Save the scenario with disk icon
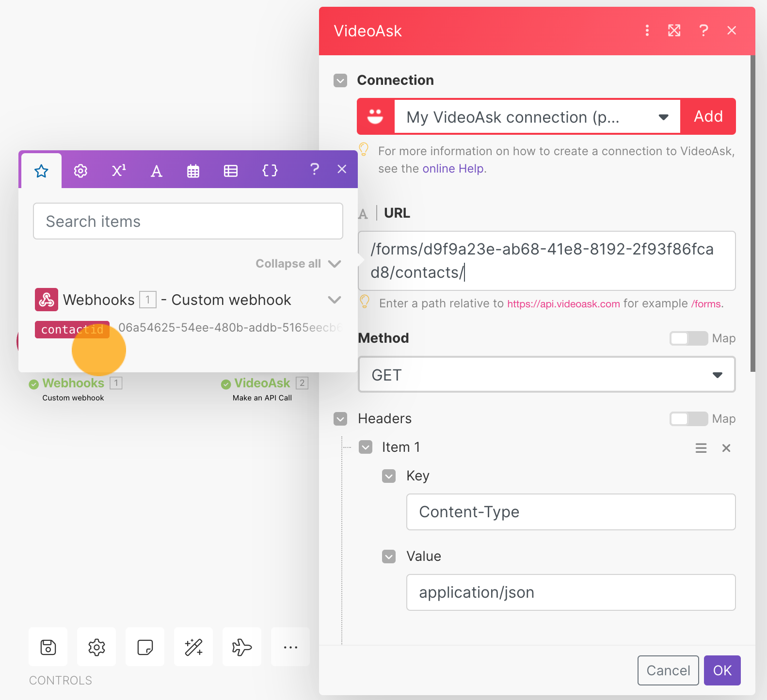767x700 pixels. pos(48,647)
